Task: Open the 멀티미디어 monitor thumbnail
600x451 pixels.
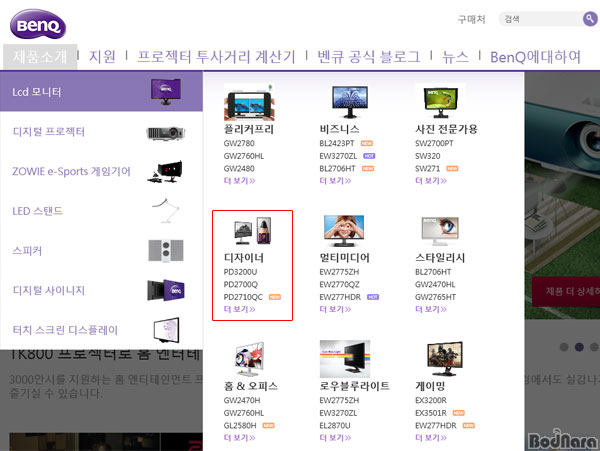Action: (344, 230)
